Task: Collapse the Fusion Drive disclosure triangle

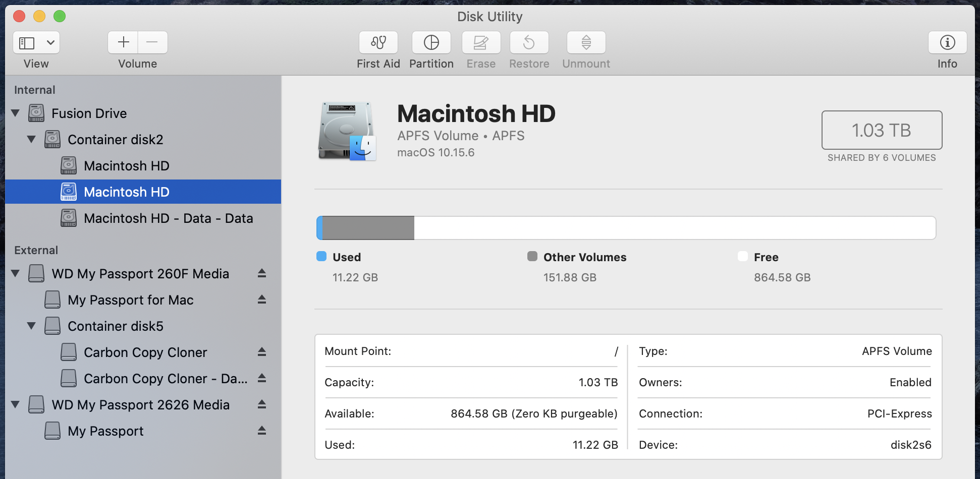Action: (x=16, y=113)
